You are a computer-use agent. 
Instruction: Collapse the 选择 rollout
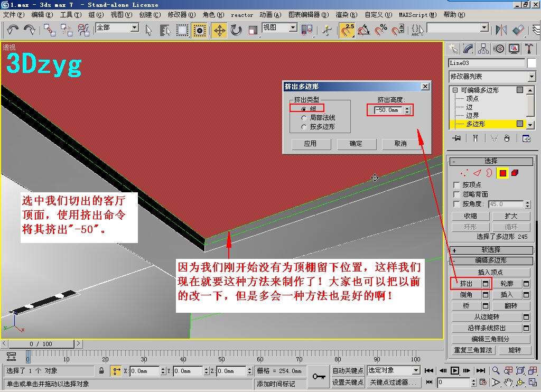coord(491,161)
